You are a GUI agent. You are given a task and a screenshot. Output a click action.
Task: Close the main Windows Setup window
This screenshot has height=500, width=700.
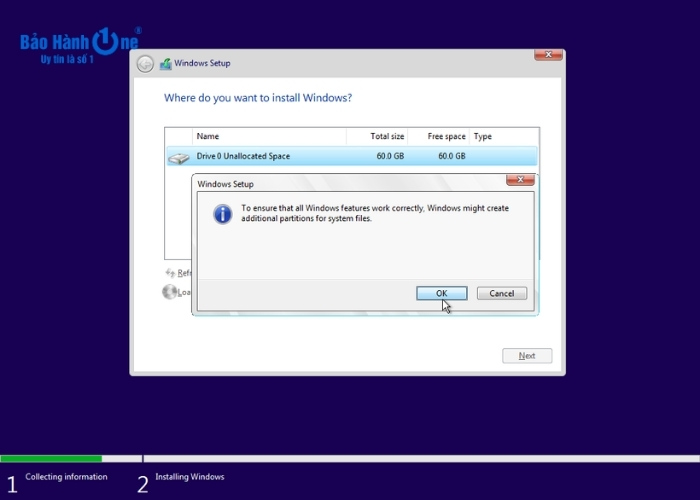point(548,54)
